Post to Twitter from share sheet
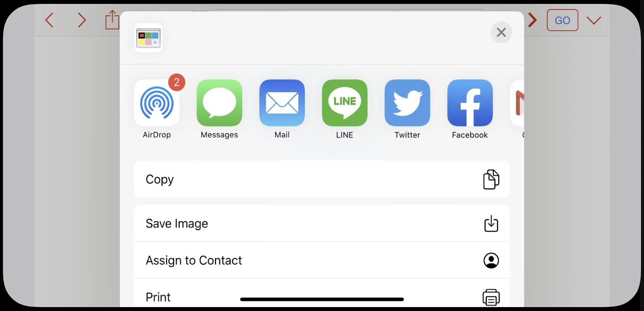 pos(407,103)
